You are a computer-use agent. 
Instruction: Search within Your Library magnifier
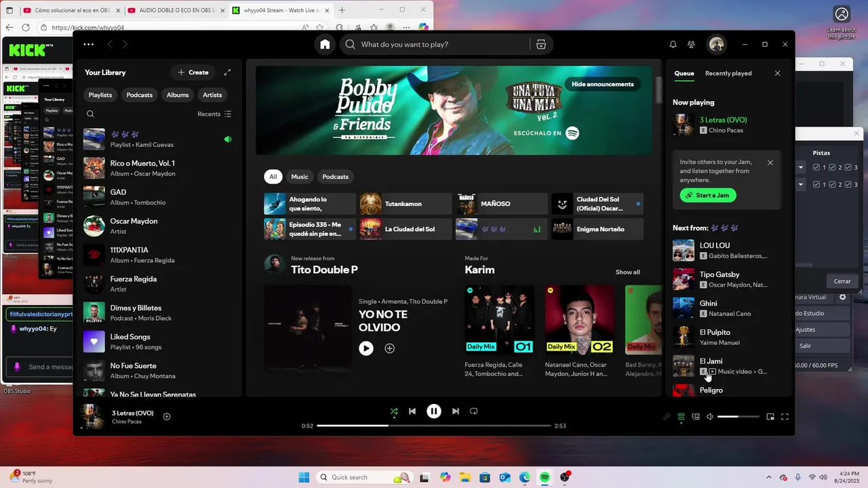90,114
